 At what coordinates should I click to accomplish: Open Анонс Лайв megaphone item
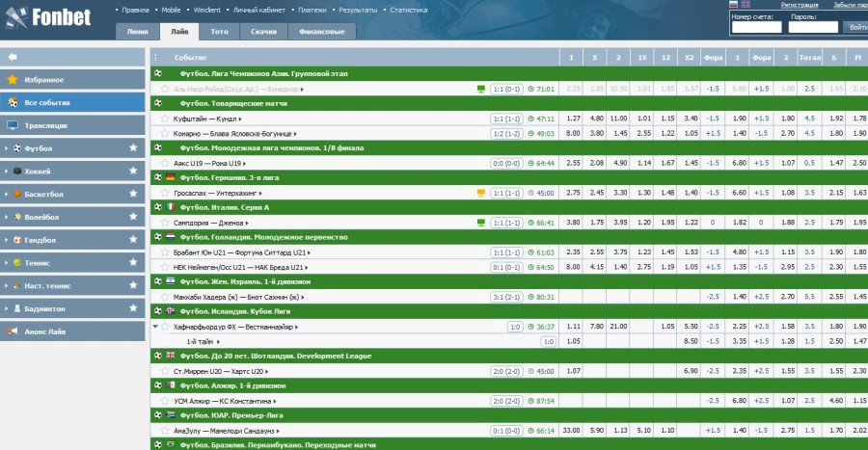[x=44, y=331]
